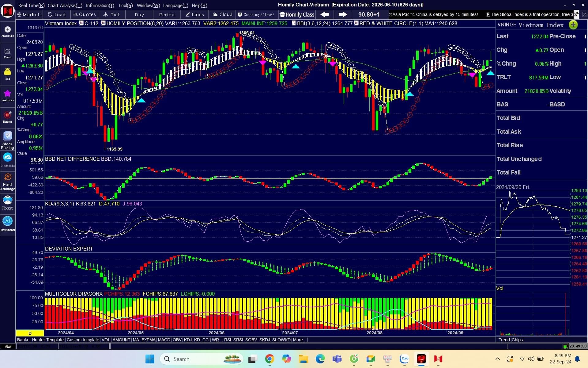The height and width of the screenshot is (368, 588).
Task: Open the Cloud toolbar button
Action: point(222,14)
